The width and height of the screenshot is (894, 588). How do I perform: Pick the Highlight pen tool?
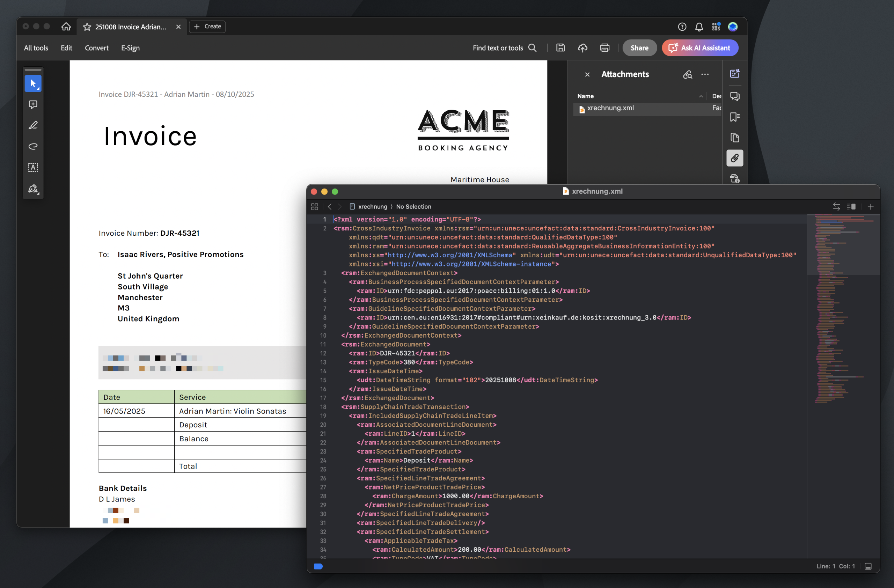pyautogui.click(x=33, y=125)
